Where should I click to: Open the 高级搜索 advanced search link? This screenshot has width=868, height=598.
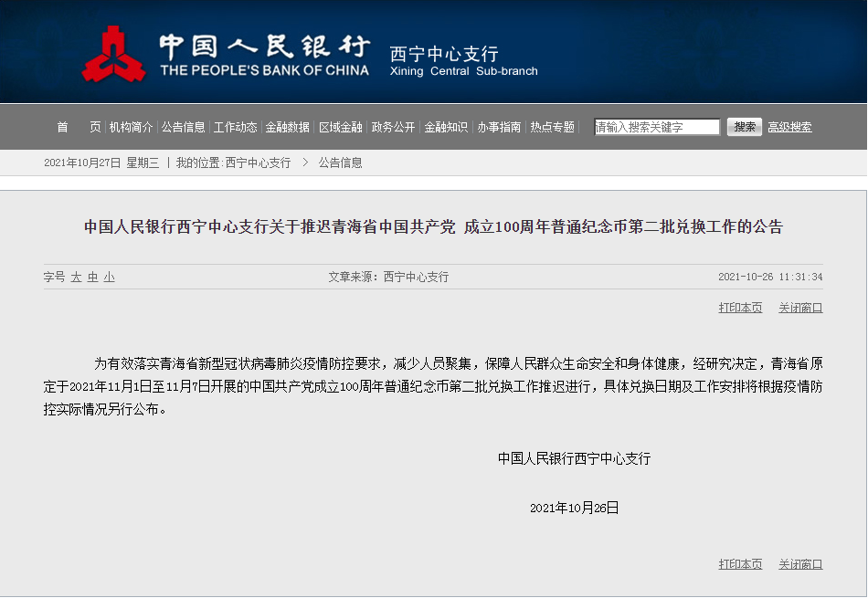[789, 127]
